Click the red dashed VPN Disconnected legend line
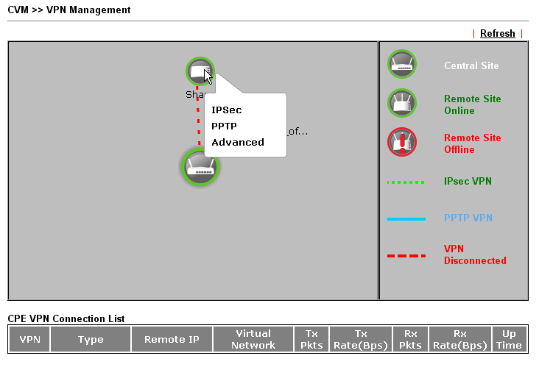Image resolution: width=539 pixels, height=392 pixels. pyautogui.click(x=406, y=256)
